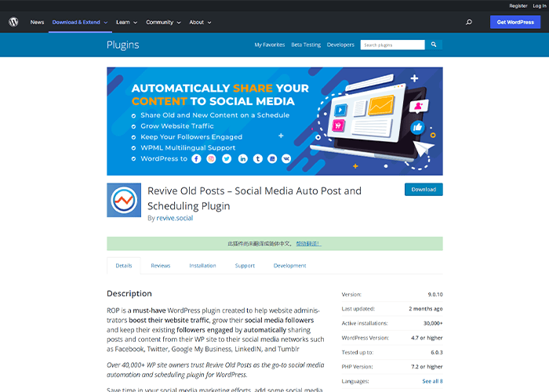Click the promotional banner image
Screen dimensions: 549x392
tap(274, 121)
